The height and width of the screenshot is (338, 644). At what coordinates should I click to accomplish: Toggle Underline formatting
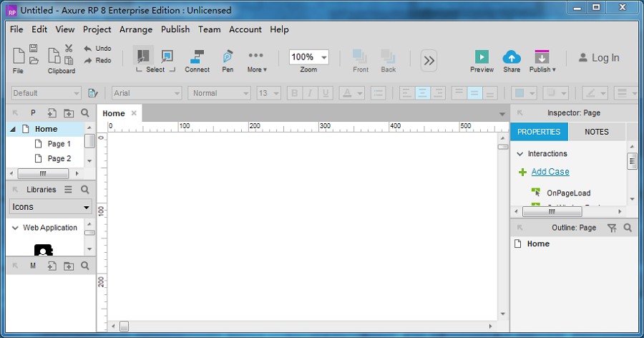326,93
